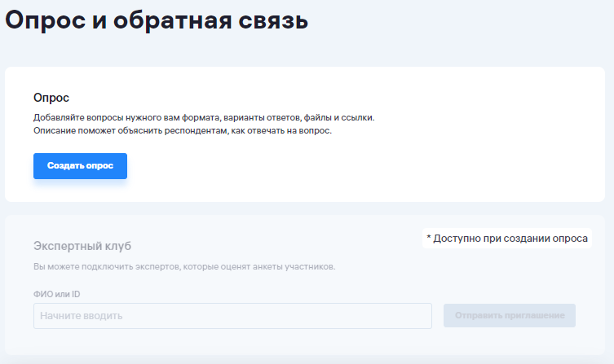Screen dimensions: 614x364
Task: Click the text Вы можете подключить экспертов
Action: [183, 266]
